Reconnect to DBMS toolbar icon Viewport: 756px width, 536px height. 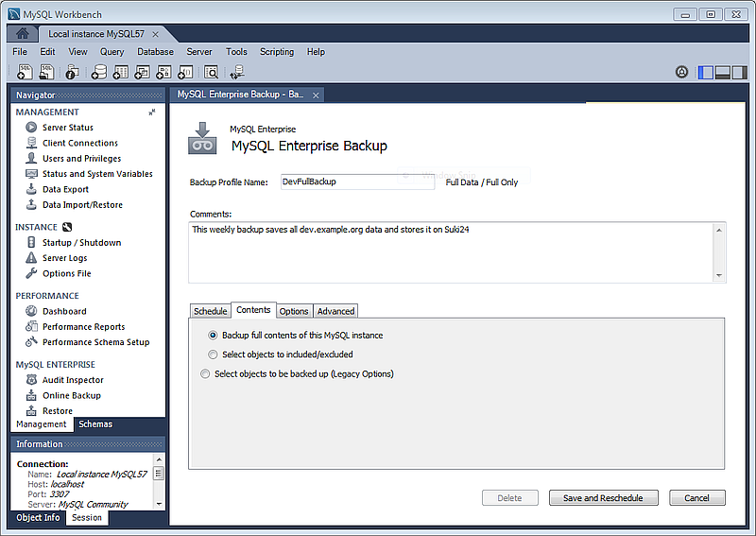pos(237,72)
